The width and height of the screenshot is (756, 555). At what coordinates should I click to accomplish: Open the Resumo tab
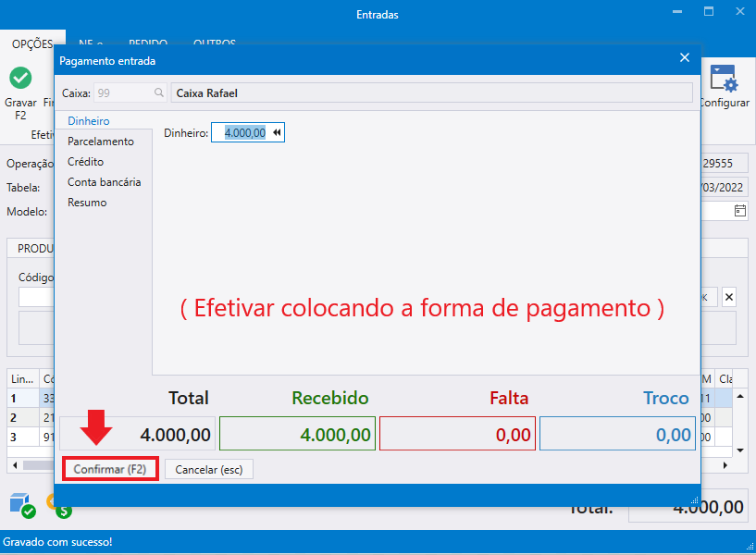tap(87, 203)
